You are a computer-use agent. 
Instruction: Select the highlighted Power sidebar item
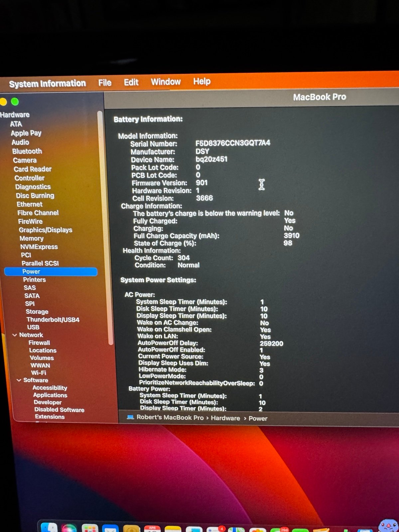click(51, 272)
